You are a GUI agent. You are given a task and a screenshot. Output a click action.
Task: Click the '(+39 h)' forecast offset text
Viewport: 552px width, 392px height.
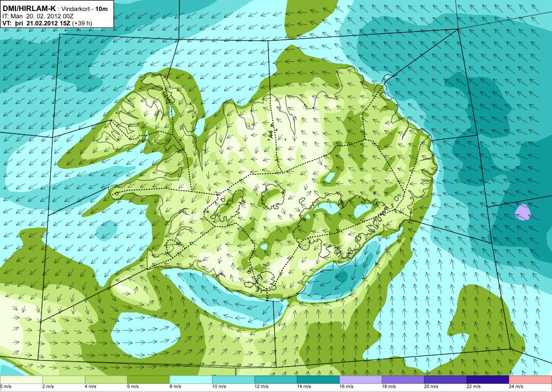83,23
